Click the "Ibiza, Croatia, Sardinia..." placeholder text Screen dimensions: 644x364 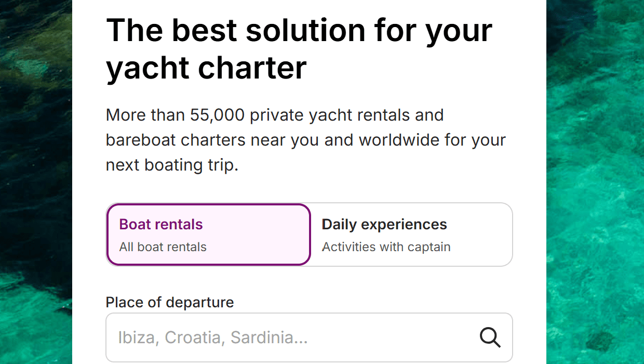point(213,337)
